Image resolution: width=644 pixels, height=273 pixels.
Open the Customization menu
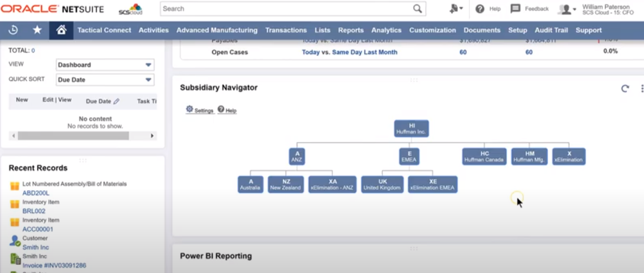tap(432, 30)
